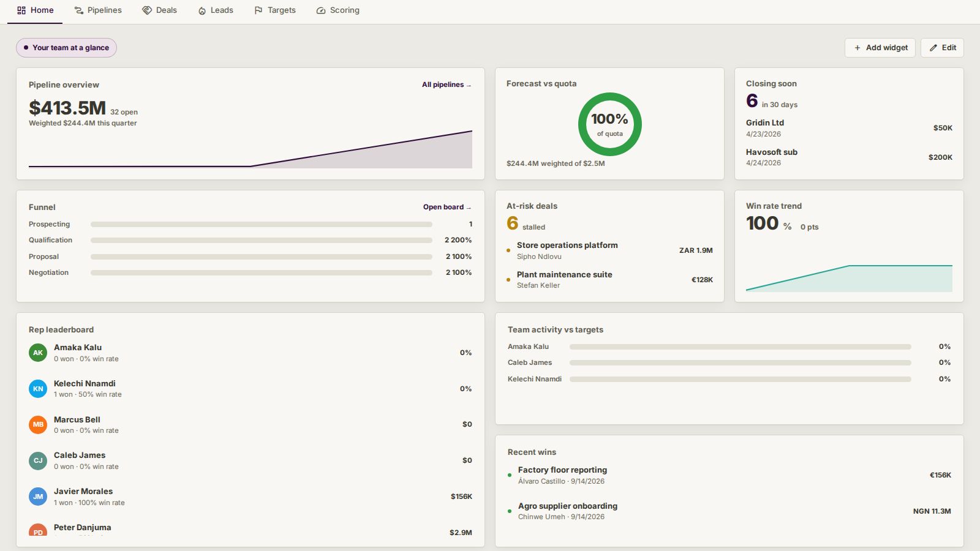Click the Prospecting funnel bar
The image size is (980, 551).
coord(262,225)
